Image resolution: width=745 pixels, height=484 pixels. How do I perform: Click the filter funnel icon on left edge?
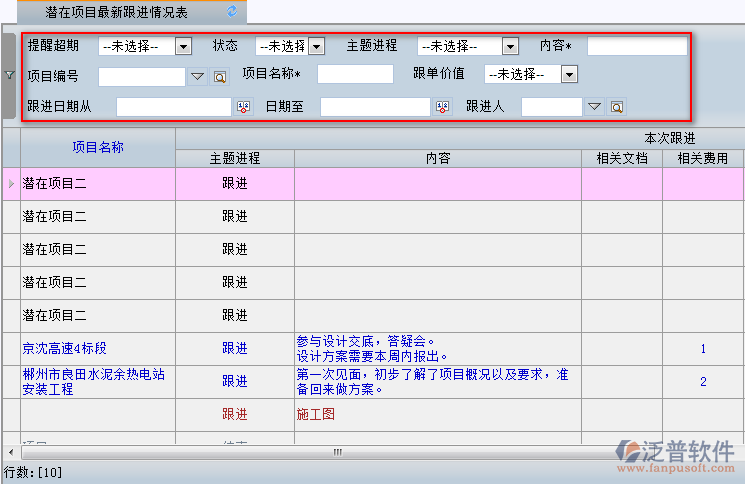click(x=10, y=74)
